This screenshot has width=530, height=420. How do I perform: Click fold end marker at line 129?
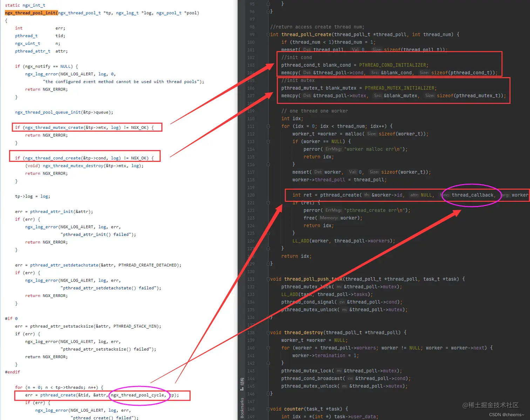click(268, 263)
